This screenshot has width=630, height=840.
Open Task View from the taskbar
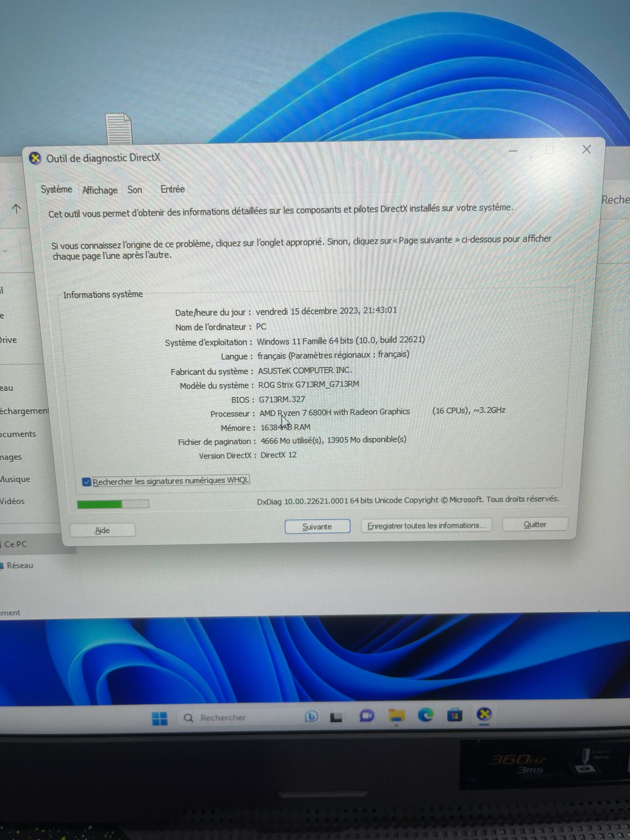tap(336, 717)
